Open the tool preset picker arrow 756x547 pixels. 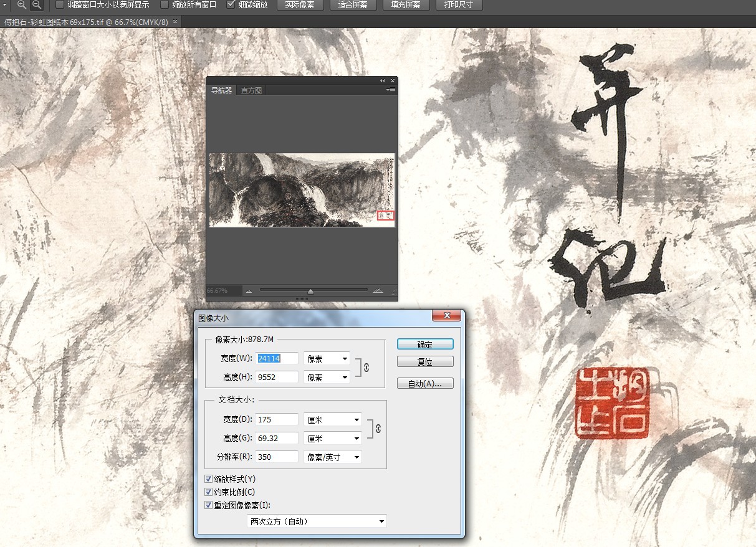[x=4, y=5]
